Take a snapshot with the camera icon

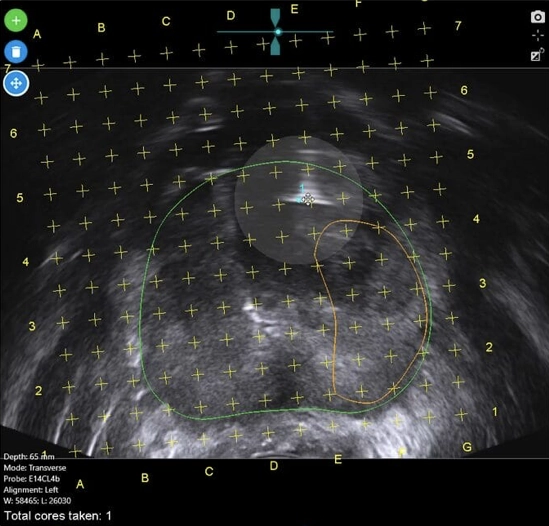click(538, 17)
